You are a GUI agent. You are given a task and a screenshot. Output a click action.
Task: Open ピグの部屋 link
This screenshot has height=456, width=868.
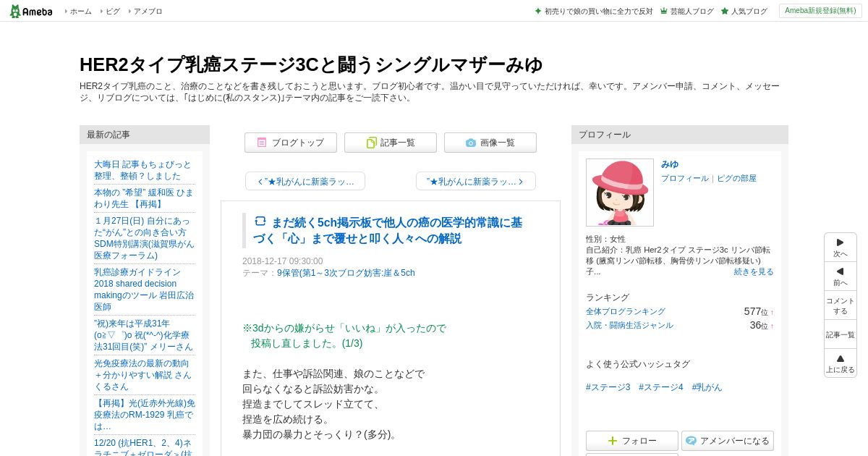pyautogui.click(x=736, y=178)
